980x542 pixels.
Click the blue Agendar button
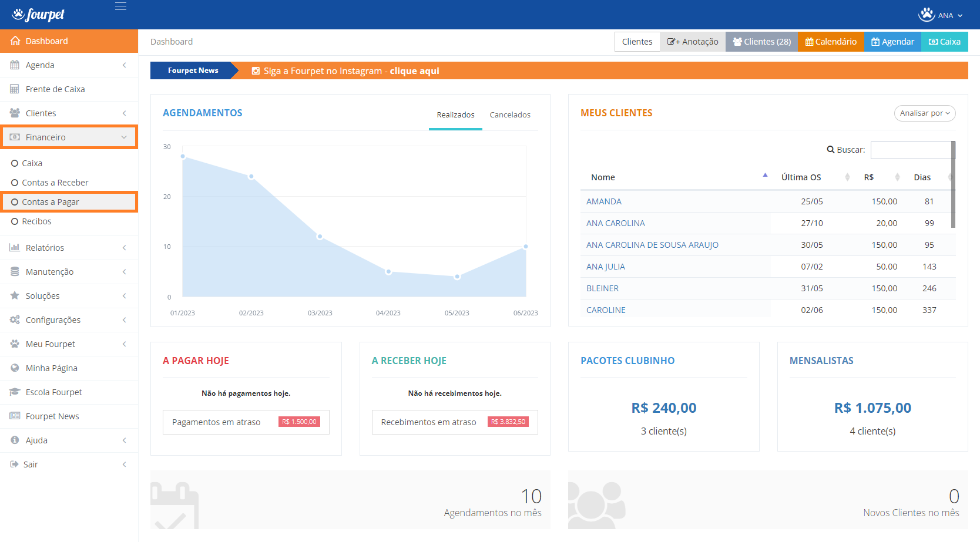pos(892,42)
